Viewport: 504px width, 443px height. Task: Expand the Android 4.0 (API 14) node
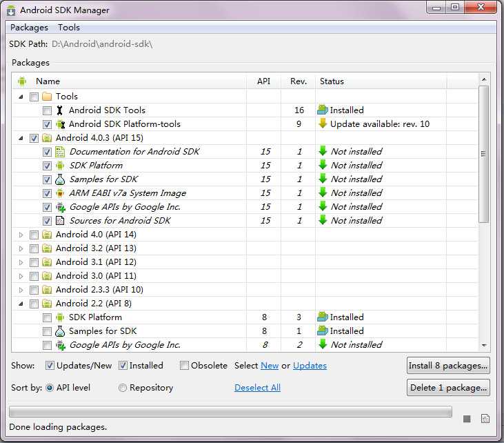pyautogui.click(x=21, y=235)
